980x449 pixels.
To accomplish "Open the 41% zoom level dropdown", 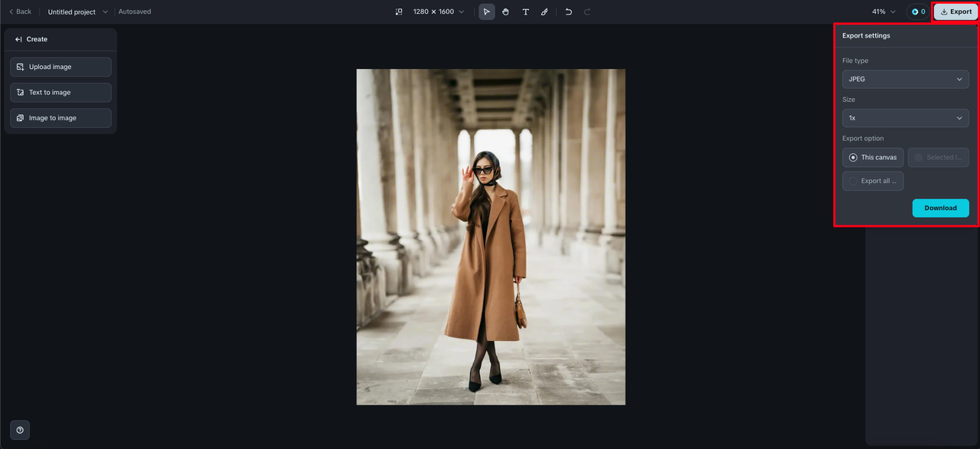I will (884, 11).
